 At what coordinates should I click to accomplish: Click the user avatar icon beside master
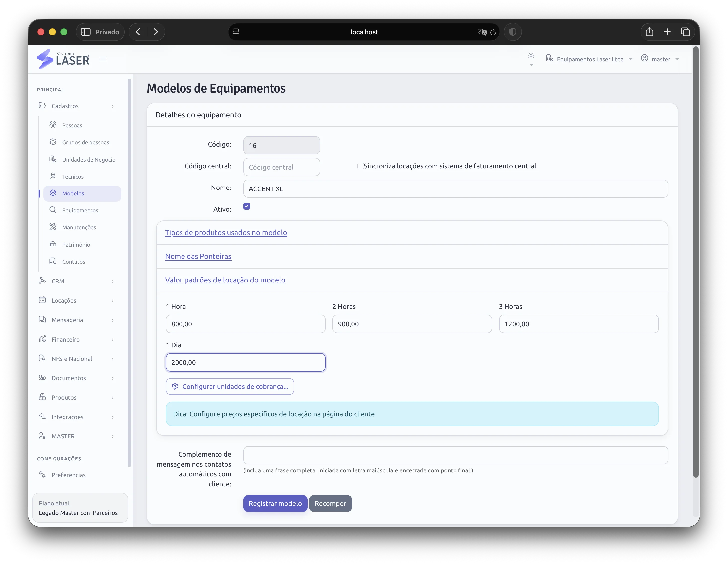tap(645, 58)
